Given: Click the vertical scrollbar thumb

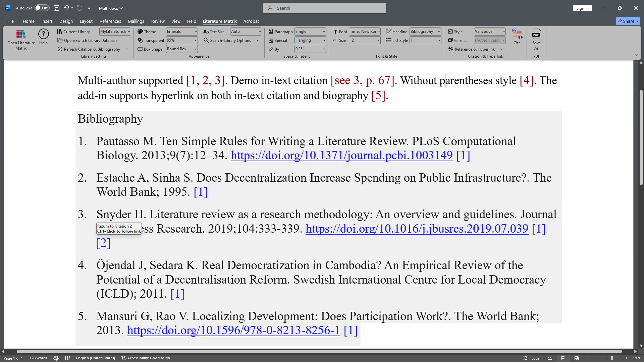Looking at the screenshot, I should [641, 137].
